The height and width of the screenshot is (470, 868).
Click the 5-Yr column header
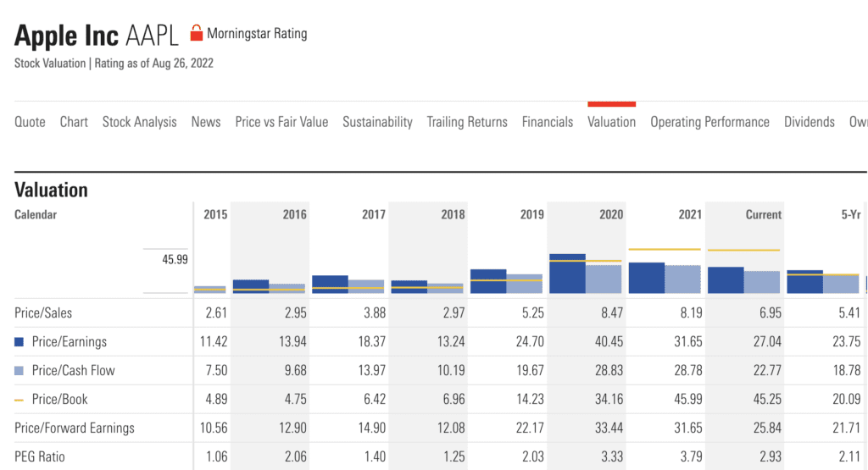point(851,214)
